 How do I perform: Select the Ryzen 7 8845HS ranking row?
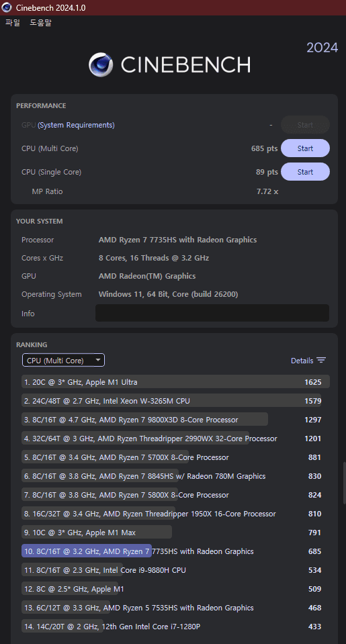pyautogui.click(x=175, y=476)
